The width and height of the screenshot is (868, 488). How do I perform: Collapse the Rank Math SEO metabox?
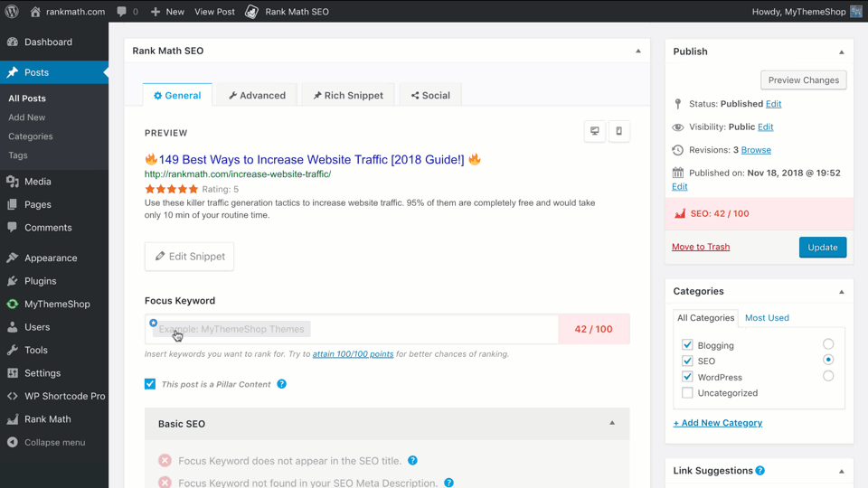click(x=638, y=51)
